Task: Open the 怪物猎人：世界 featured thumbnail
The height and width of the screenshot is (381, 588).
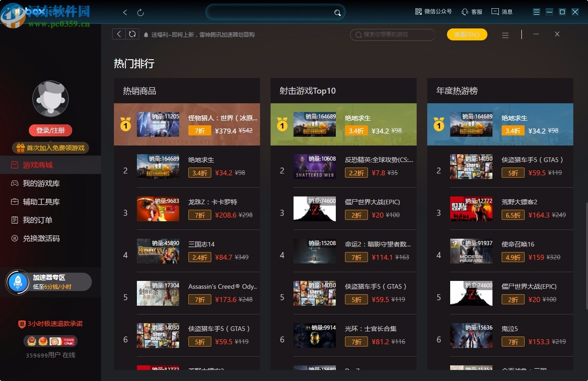Action: pyautogui.click(x=158, y=124)
